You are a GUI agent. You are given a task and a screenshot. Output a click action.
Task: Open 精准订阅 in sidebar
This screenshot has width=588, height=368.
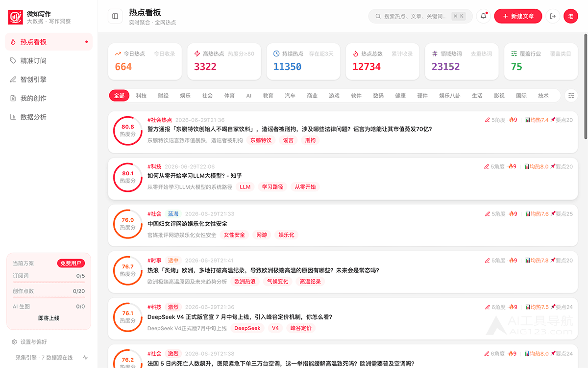[x=49, y=60]
